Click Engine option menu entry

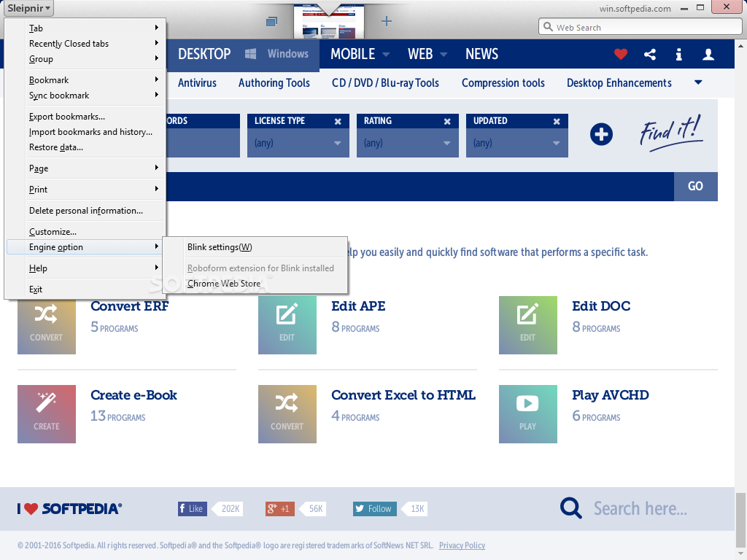pos(85,246)
